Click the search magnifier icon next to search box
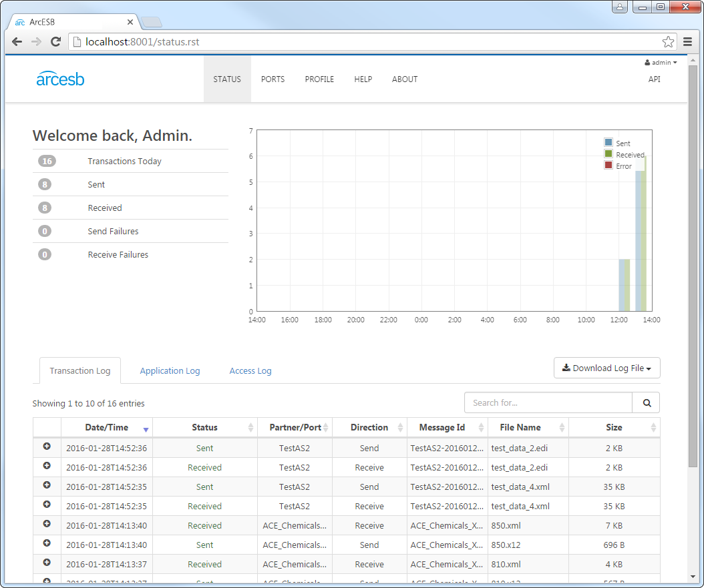Viewport: 704px width, 588px height. [645, 402]
